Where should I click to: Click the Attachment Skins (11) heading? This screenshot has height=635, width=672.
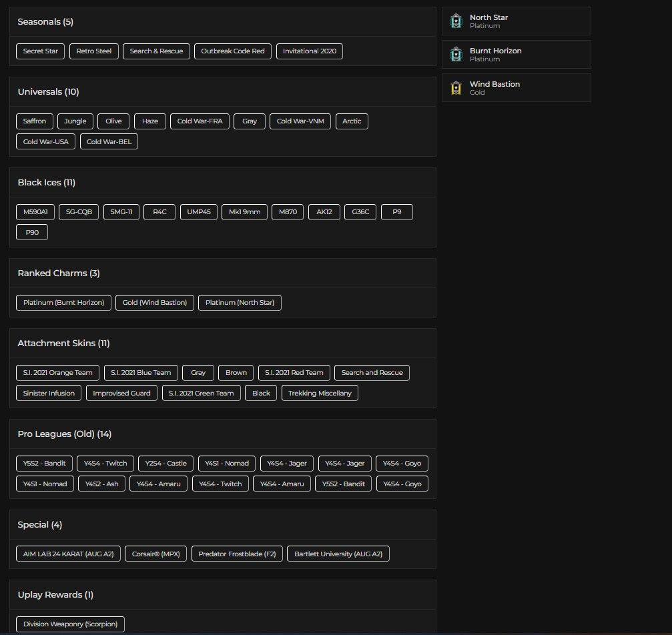pos(63,344)
